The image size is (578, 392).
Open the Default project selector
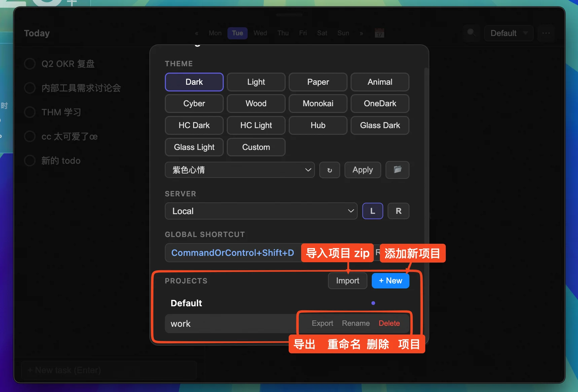click(x=509, y=33)
